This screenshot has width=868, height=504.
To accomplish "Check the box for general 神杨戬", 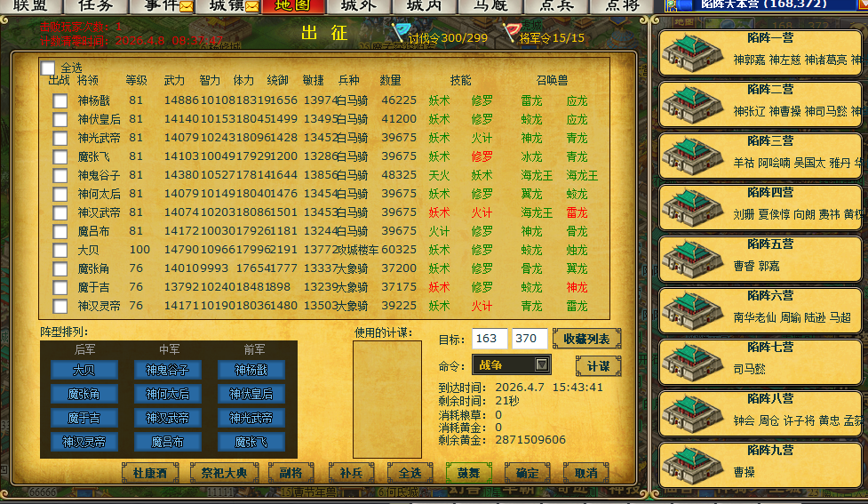I will pyautogui.click(x=60, y=100).
